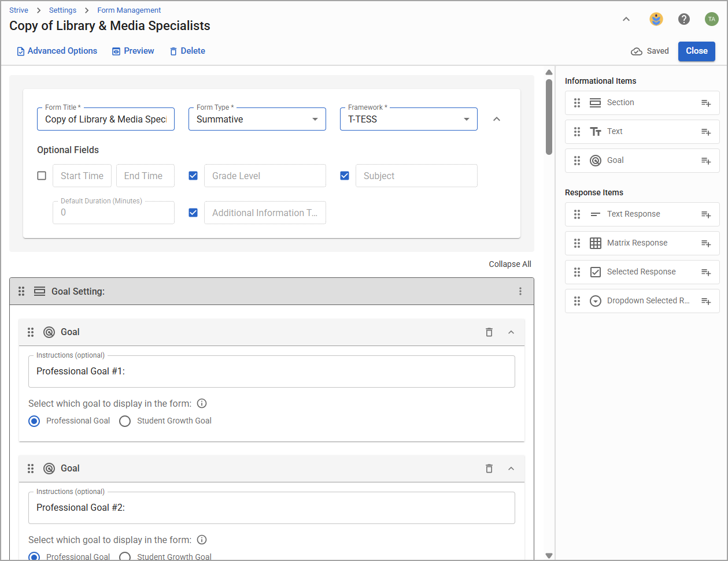Click the vertical scrollbar thumb
The height and width of the screenshot is (561, 728).
[549, 117]
